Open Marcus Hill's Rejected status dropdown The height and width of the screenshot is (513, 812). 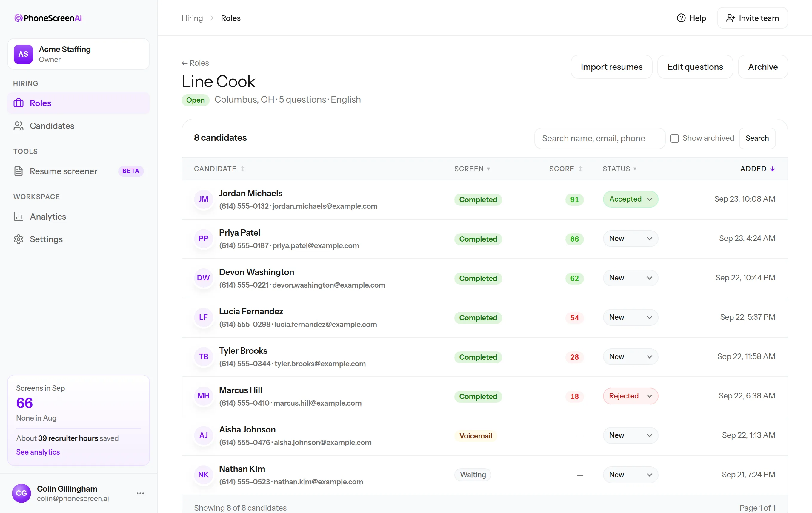point(630,396)
